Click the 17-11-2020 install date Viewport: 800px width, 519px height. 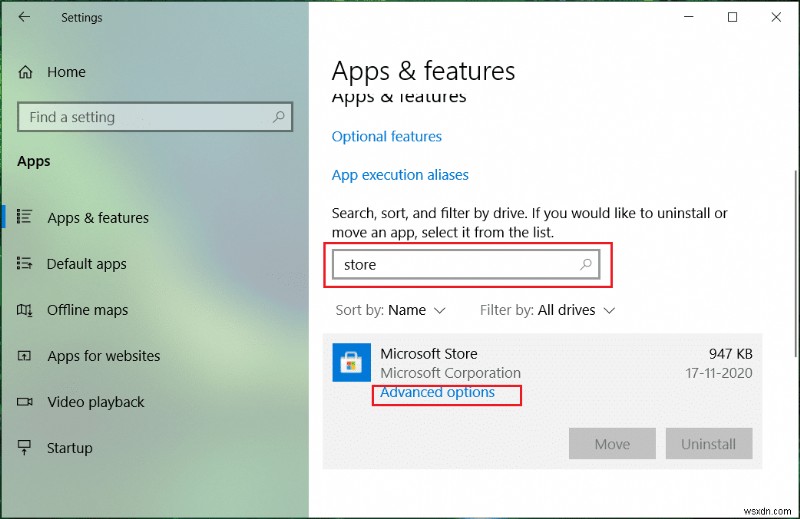[x=718, y=373]
